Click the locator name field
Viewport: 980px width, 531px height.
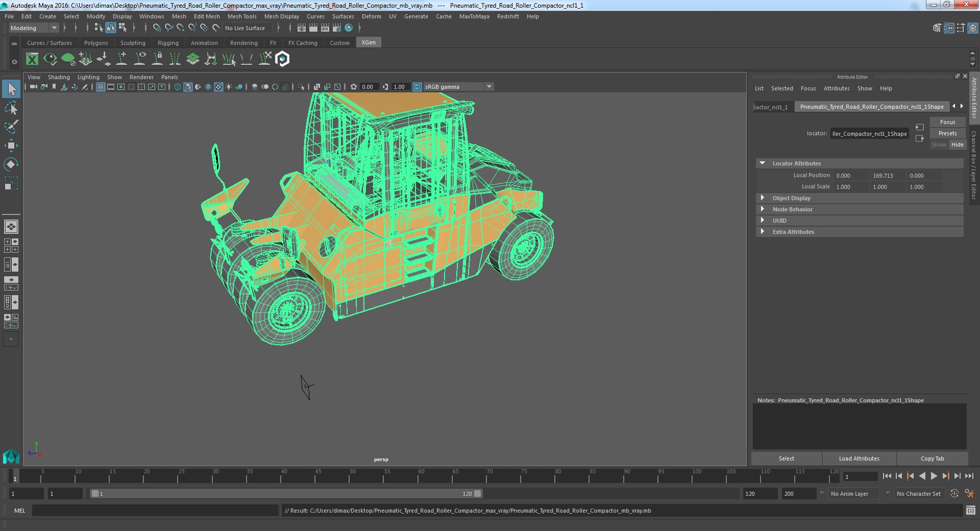(x=869, y=134)
